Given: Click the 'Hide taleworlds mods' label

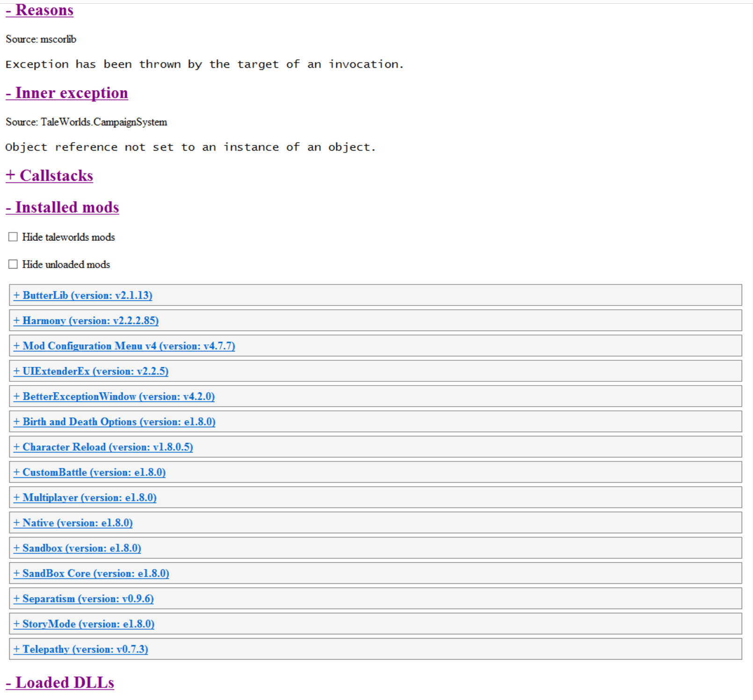Looking at the screenshot, I should point(69,237).
